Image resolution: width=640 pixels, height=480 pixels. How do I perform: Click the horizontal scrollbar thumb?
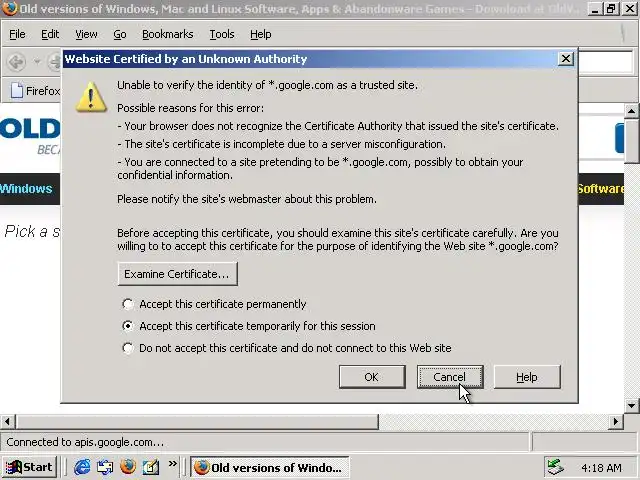point(197,422)
